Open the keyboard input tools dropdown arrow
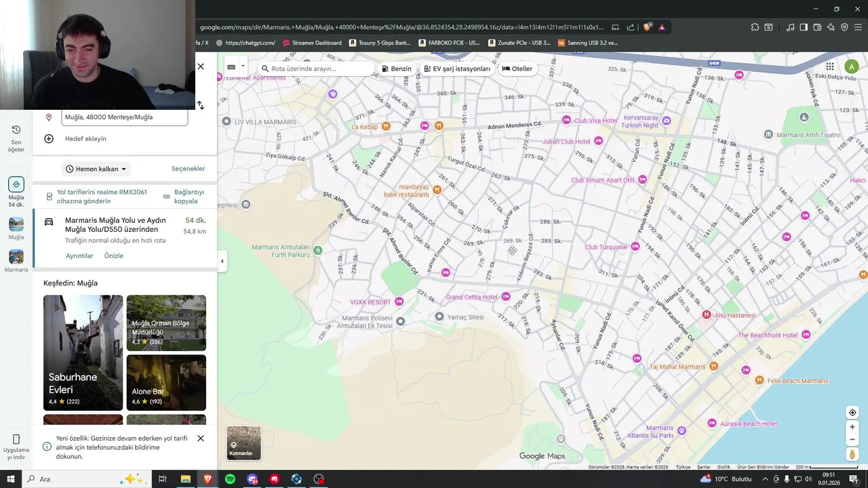Image resolution: width=868 pixels, height=488 pixels. pyautogui.click(x=243, y=66)
